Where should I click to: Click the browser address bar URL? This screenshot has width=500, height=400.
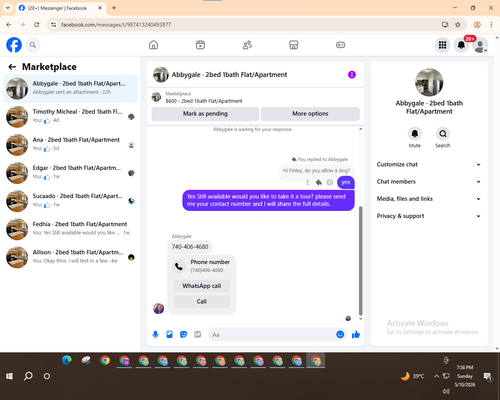click(x=116, y=25)
